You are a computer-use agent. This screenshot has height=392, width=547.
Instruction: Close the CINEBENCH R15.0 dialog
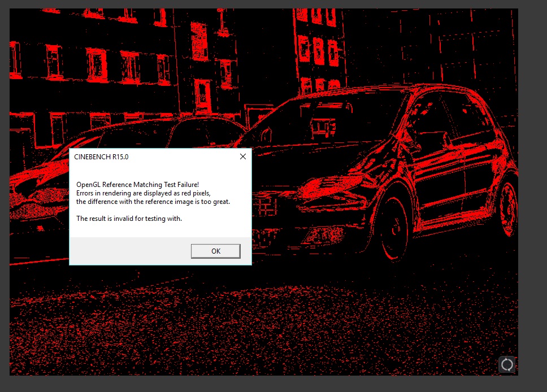coord(243,156)
